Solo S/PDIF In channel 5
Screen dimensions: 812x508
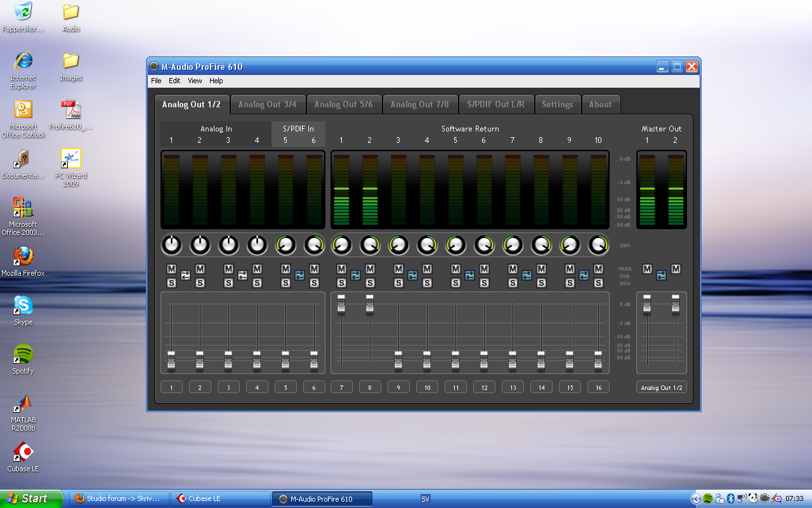(285, 283)
